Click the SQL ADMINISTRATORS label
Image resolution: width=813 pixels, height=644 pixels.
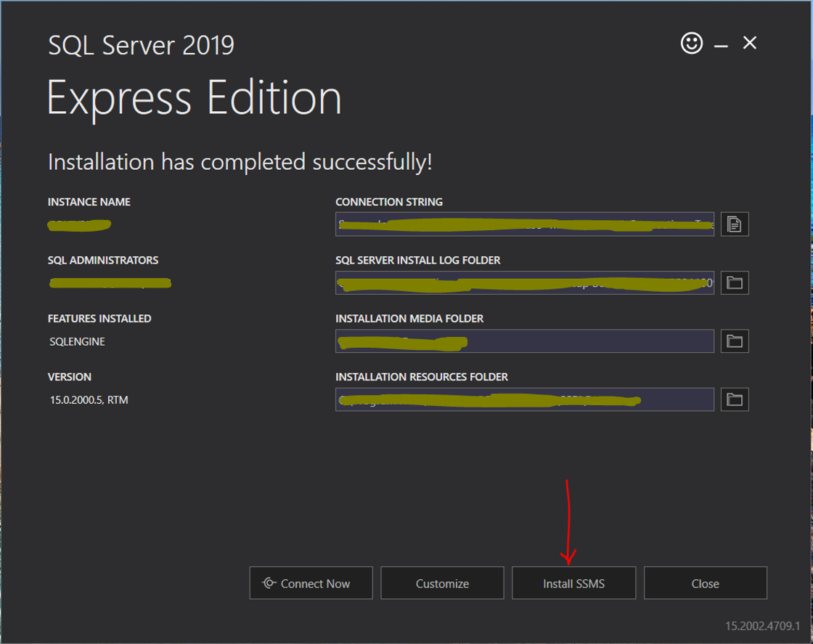(103, 261)
